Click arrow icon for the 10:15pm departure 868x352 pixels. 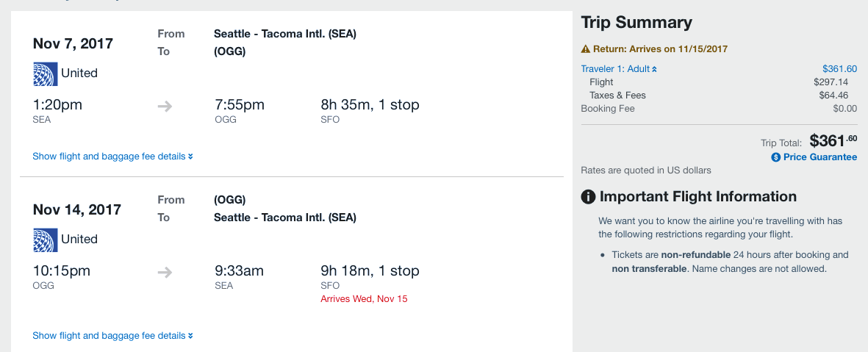(x=165, y=273)
